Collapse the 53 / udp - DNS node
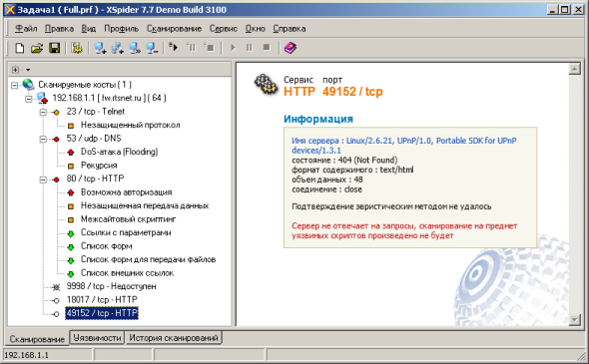 [x=43, y=140]
